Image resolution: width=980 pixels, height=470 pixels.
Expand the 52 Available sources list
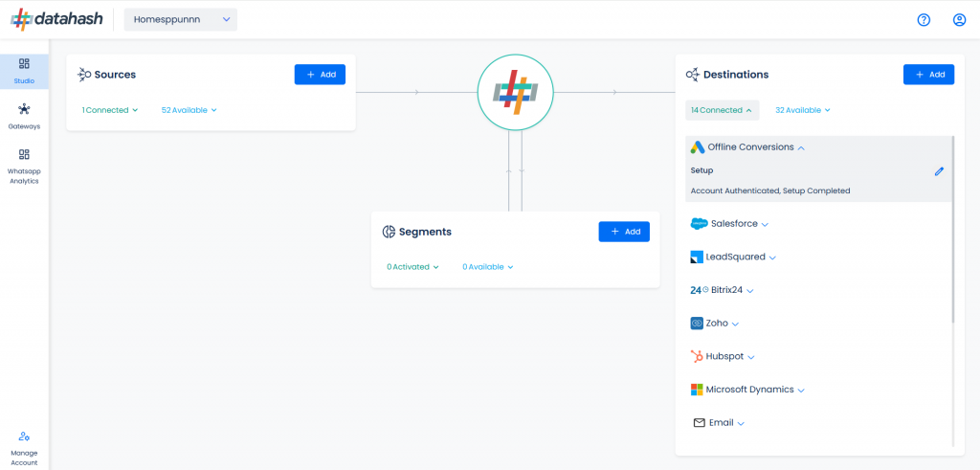[x=189, y=110]
